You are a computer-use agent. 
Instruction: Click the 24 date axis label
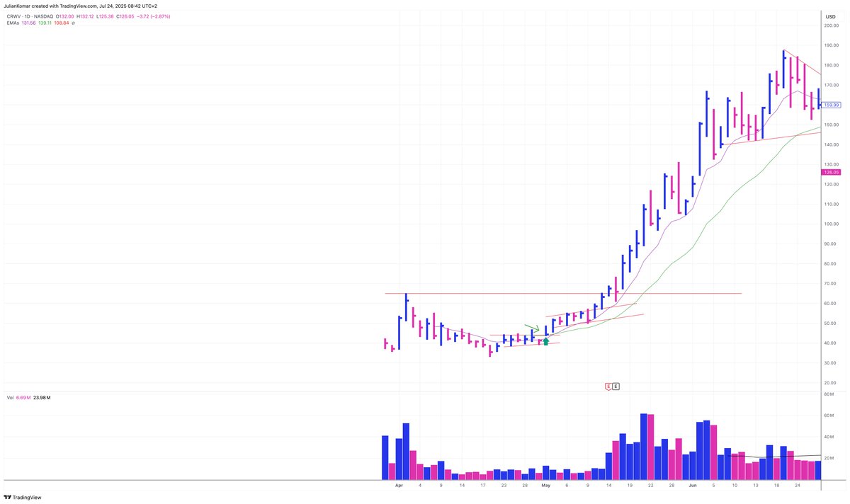(x=797, y=486)
